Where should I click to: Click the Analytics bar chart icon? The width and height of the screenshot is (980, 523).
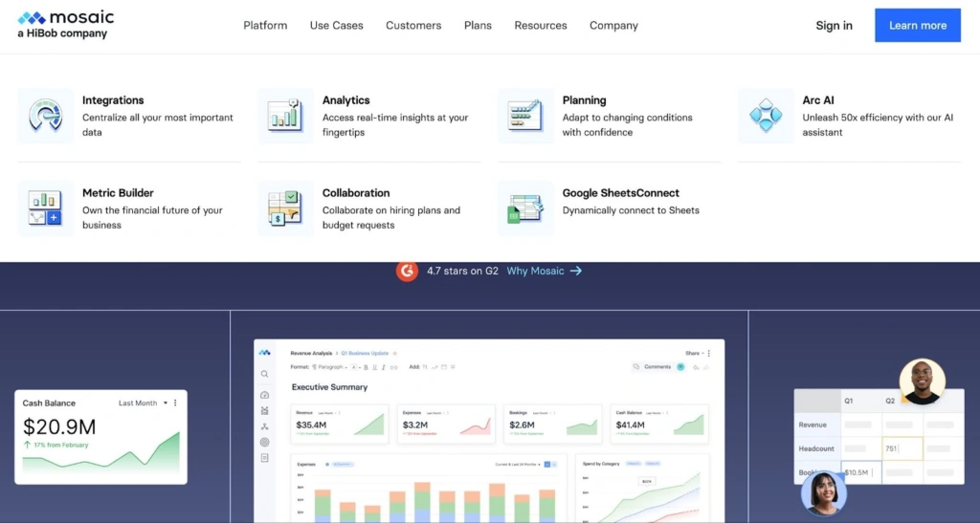coord(285,116)
